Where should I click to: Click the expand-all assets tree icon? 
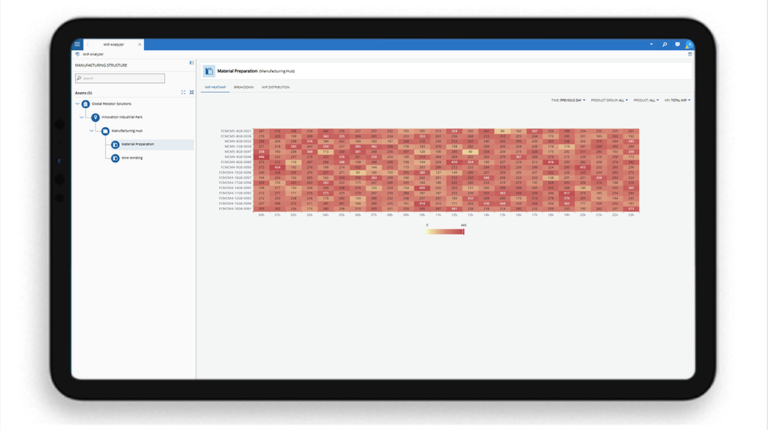click(183, 92)
